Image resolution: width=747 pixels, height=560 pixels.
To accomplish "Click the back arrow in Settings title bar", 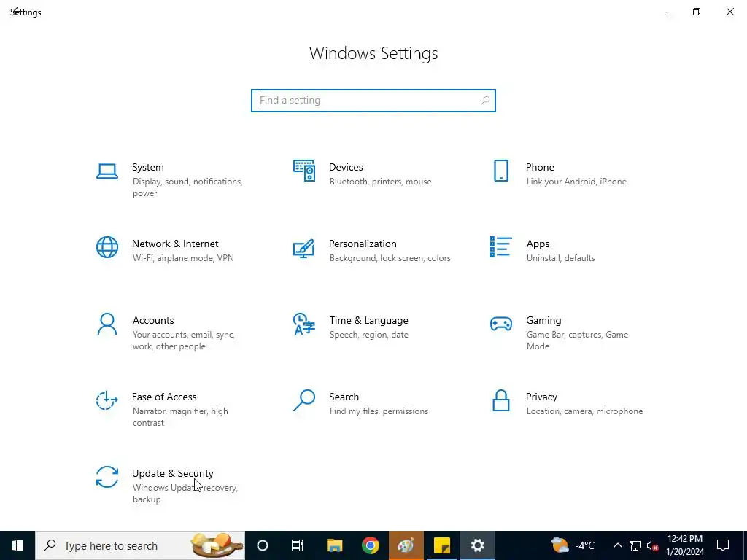I will click(15, 11).
